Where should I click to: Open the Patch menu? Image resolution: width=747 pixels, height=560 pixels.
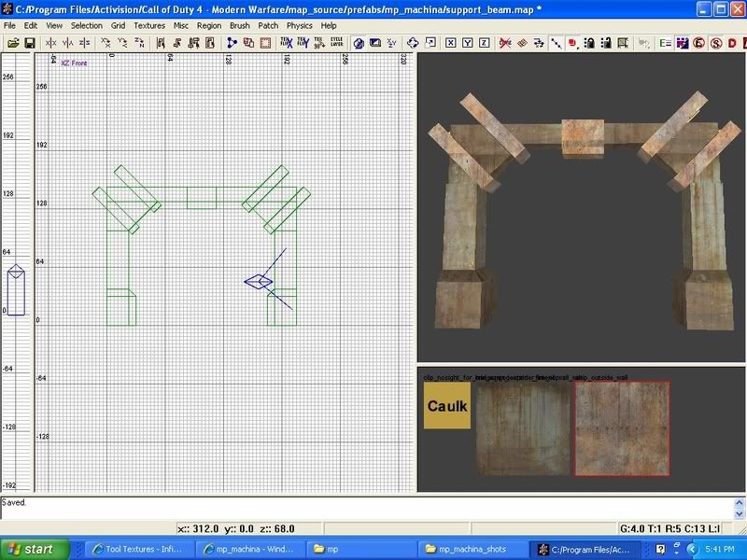point(268,26)
